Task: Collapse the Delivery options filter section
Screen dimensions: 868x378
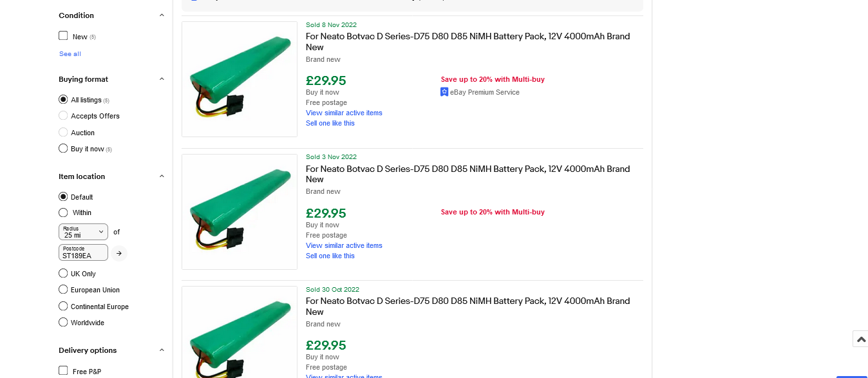Action: [x=162, y=350]
